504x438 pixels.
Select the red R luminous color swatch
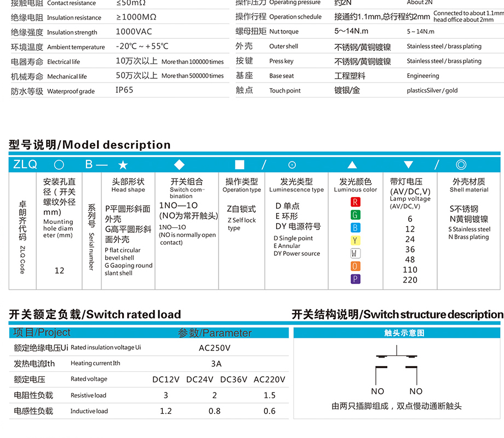[x=355, y=202]
